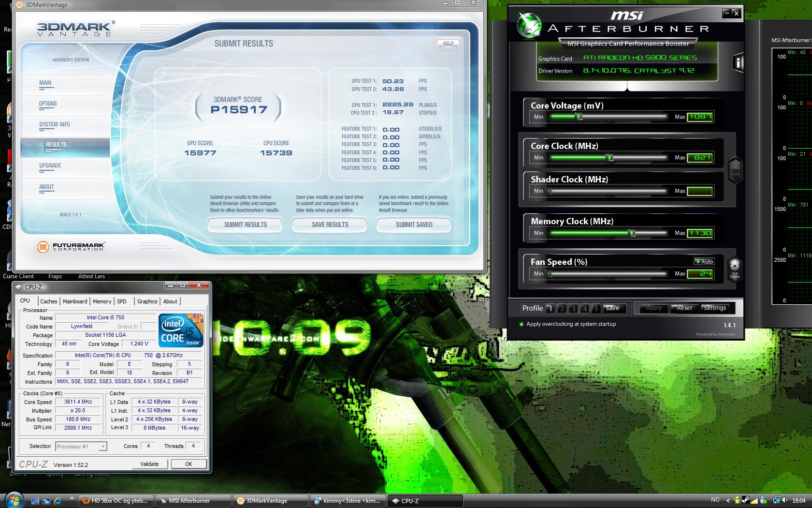The height and width of the screenshot is (508, 812).
Task: Click Reset in MSI Afterburner
Action: 684,308
